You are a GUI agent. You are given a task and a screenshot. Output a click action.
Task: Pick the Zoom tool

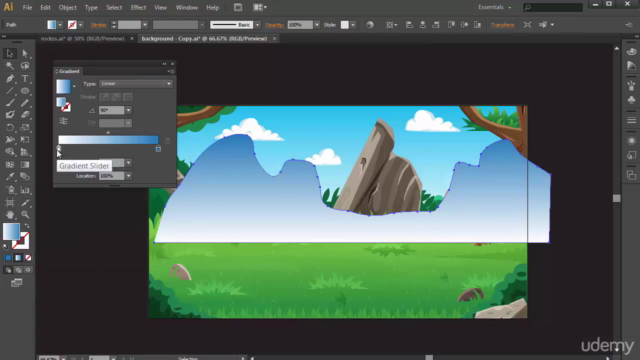click(25, 214)
